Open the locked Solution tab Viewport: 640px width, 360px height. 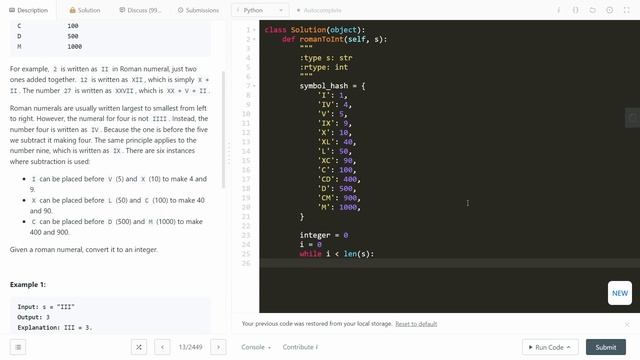tap(85, 10)
